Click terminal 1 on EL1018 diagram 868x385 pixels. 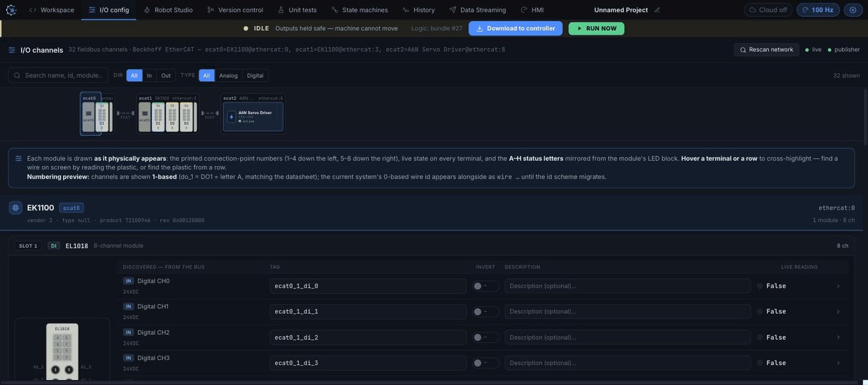coord(55,370)
